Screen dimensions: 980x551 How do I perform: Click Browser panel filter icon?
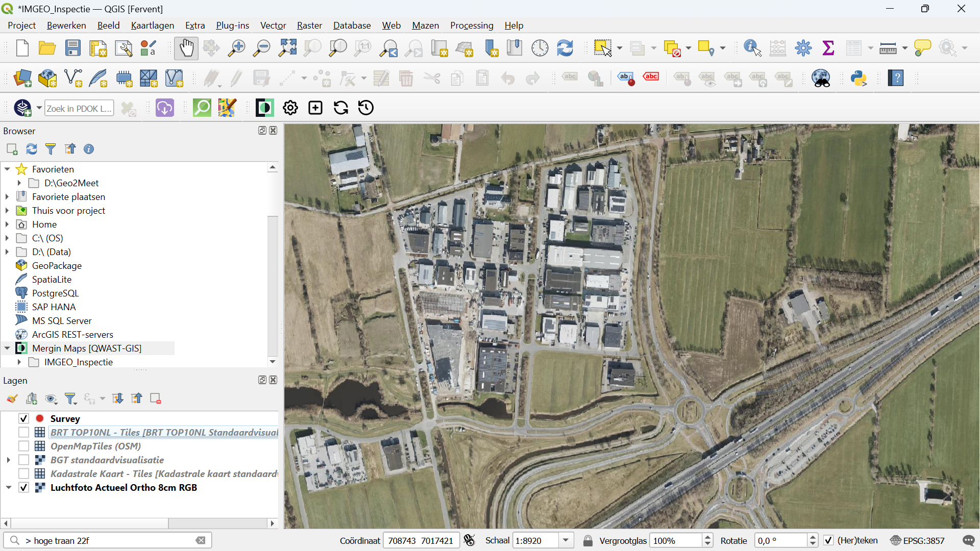[51, 149]
